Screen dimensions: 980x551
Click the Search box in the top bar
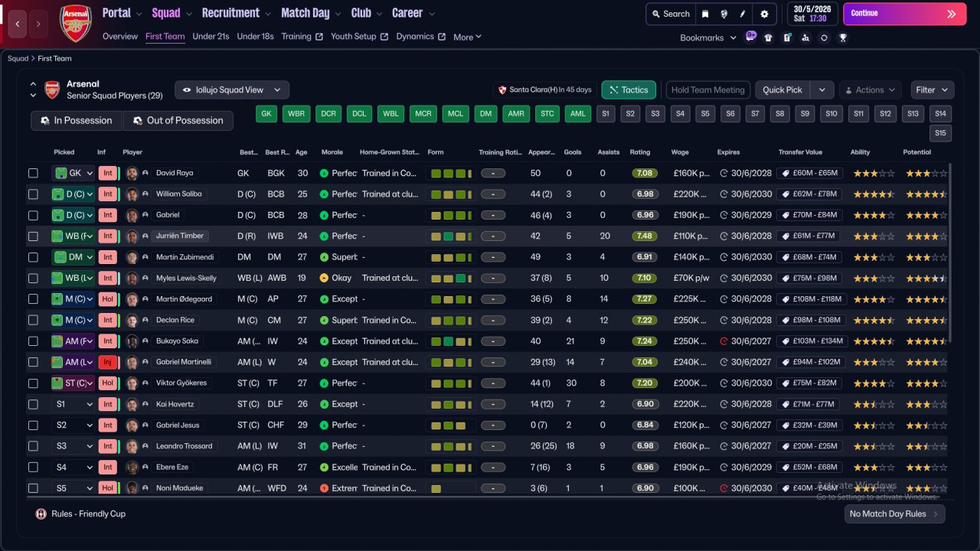point(670,14)
